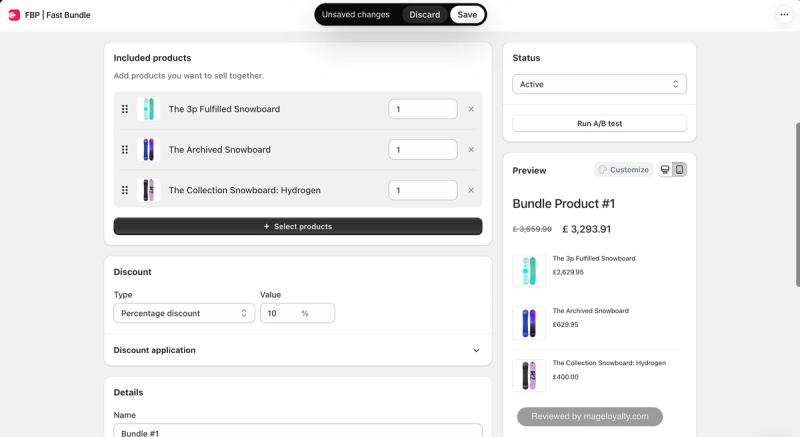Expand the Discount application section

[297, 350]
